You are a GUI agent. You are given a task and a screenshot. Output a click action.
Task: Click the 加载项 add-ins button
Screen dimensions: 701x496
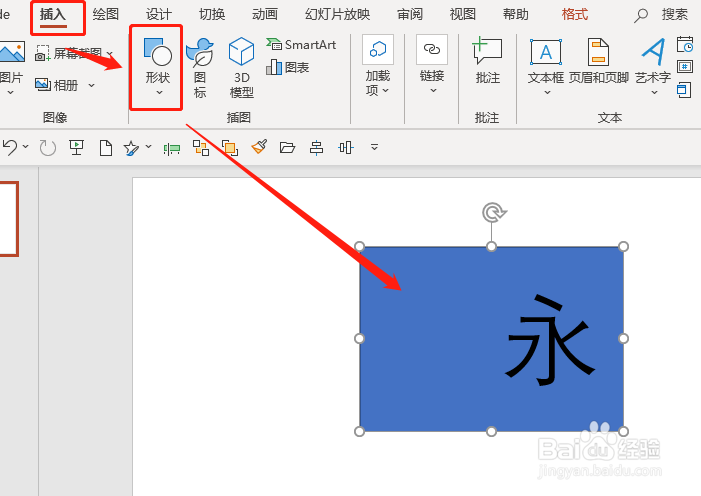pyautogui.click(x=378, y=66)
